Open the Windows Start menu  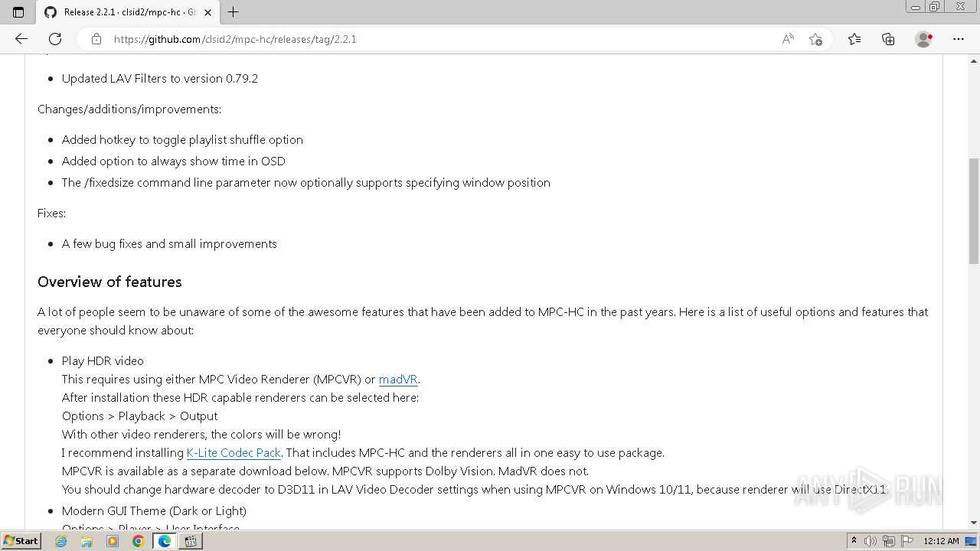point(21,540)
